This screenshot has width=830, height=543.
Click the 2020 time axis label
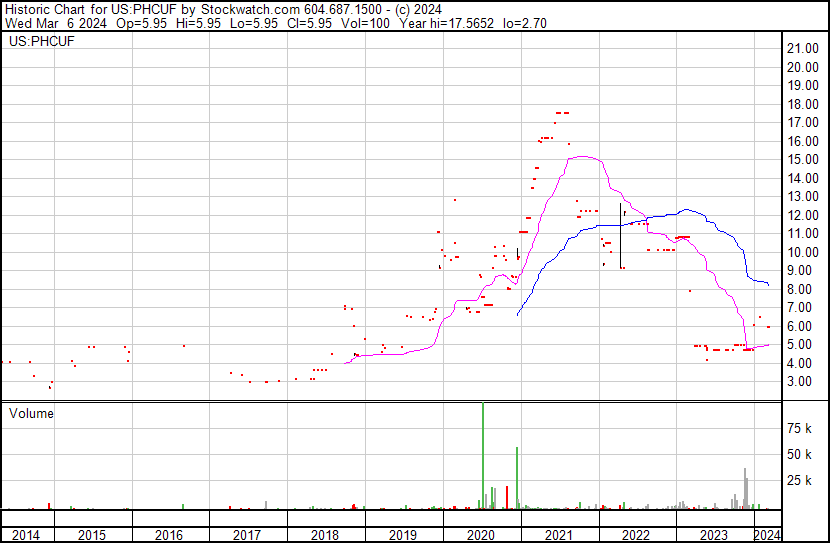pyautogui.click(x=481, y=535)
